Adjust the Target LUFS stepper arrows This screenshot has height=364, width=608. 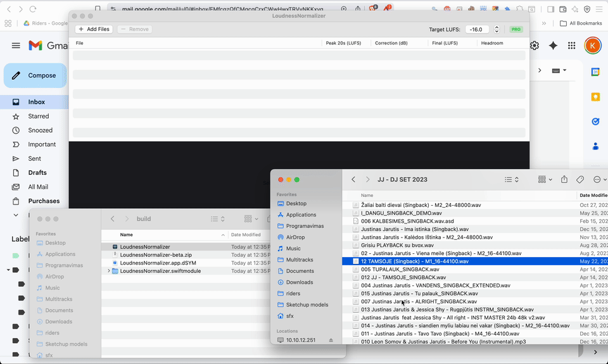point(497,30)
